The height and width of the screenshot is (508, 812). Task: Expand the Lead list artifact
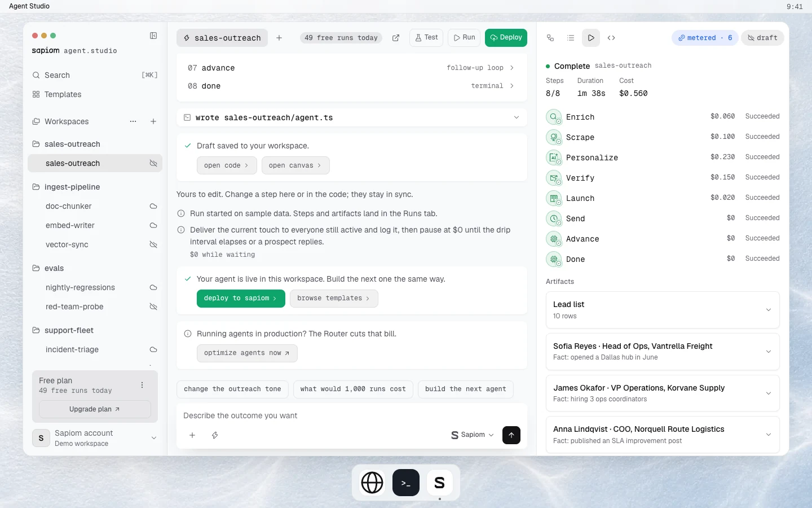(663, 310)
